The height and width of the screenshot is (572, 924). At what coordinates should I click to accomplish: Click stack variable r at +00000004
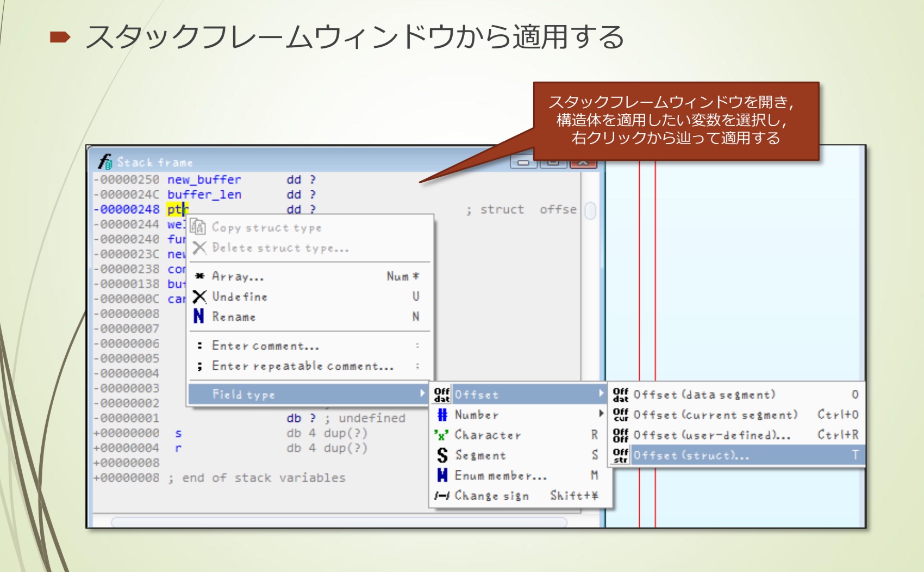click(x=178, y=448)
